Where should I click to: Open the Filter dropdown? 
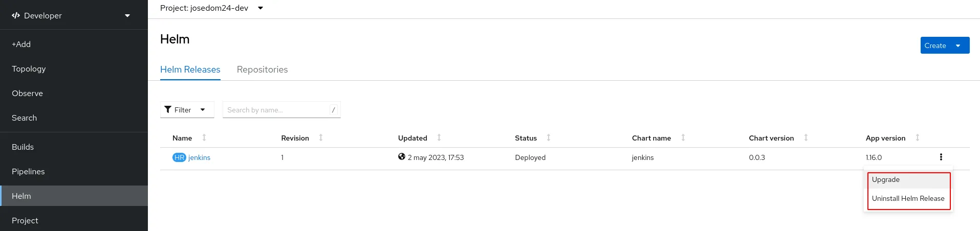pos(187,110)
